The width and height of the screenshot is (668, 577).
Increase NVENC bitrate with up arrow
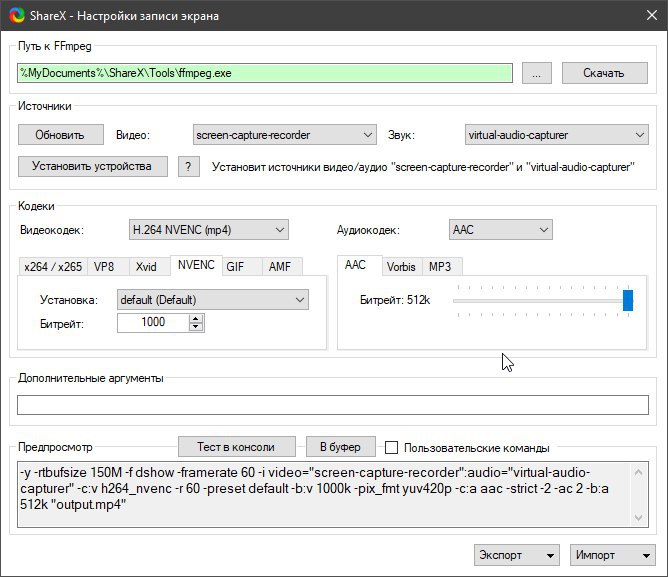click(196, 318)
